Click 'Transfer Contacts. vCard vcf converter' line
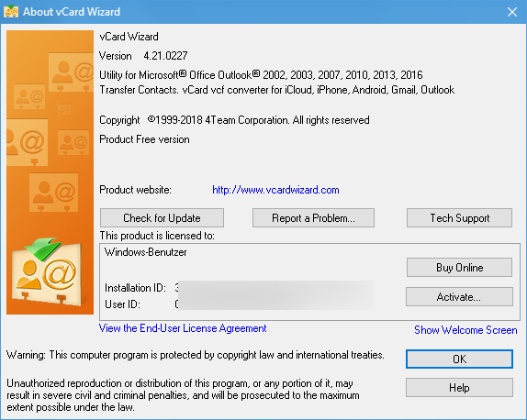527x420 pixels. (277, 90)
